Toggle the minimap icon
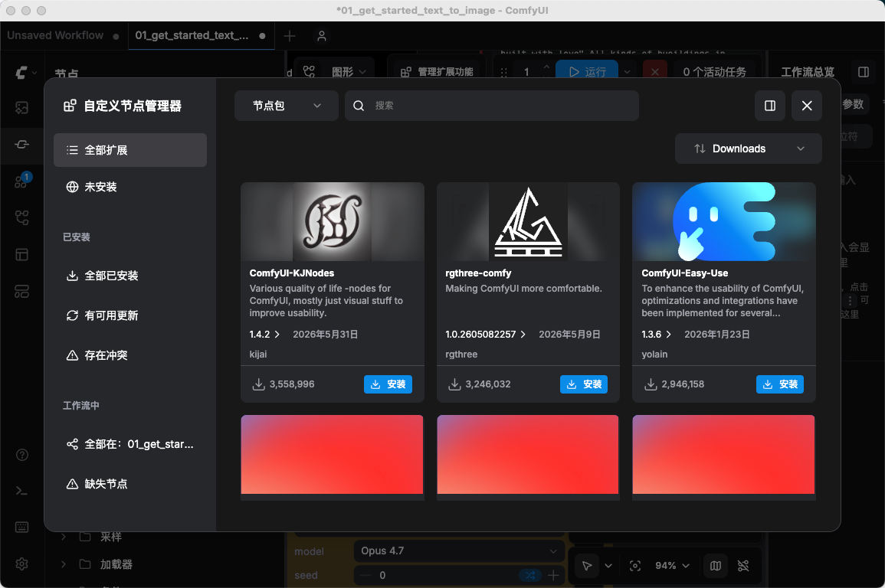Screen dimensions: 885x588 click(x=715, y=566)
